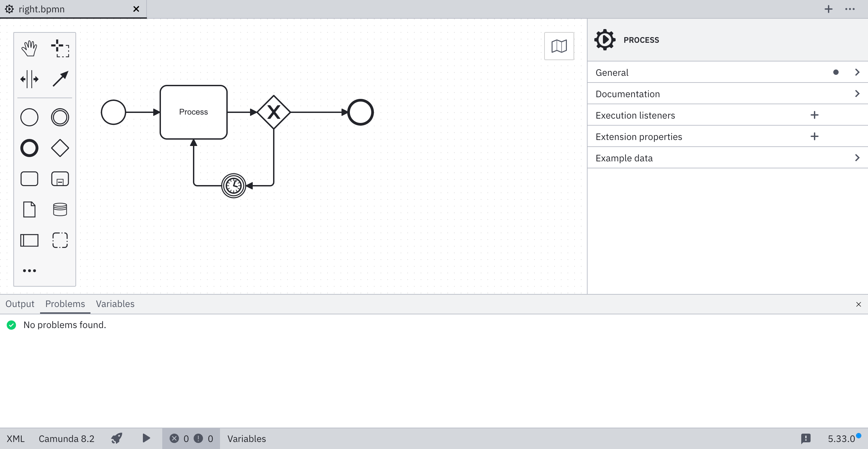Open the palette overflow menu
This screenshot has width=868, height=449.
click(29, 270)
